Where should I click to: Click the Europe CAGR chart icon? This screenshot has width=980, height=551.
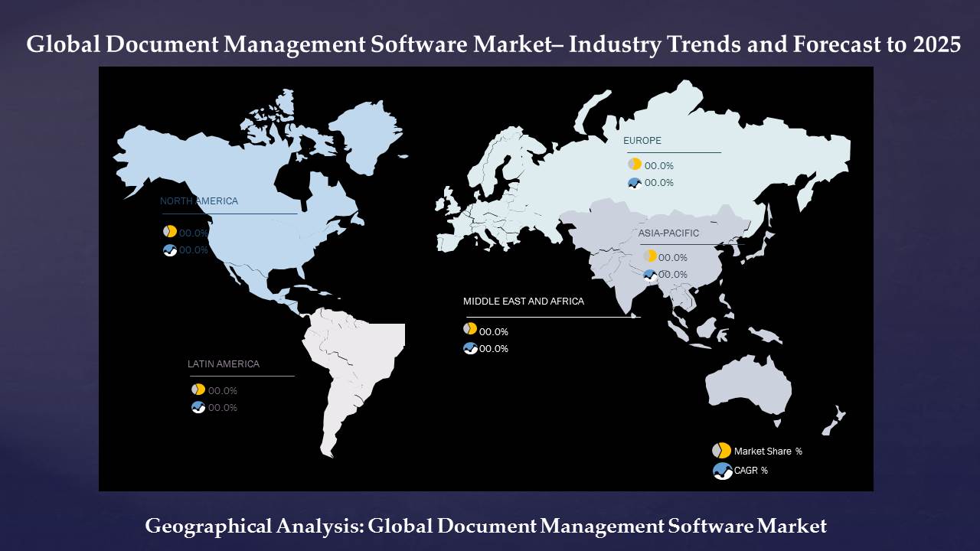pyautogui.click(x=635, y=183)
